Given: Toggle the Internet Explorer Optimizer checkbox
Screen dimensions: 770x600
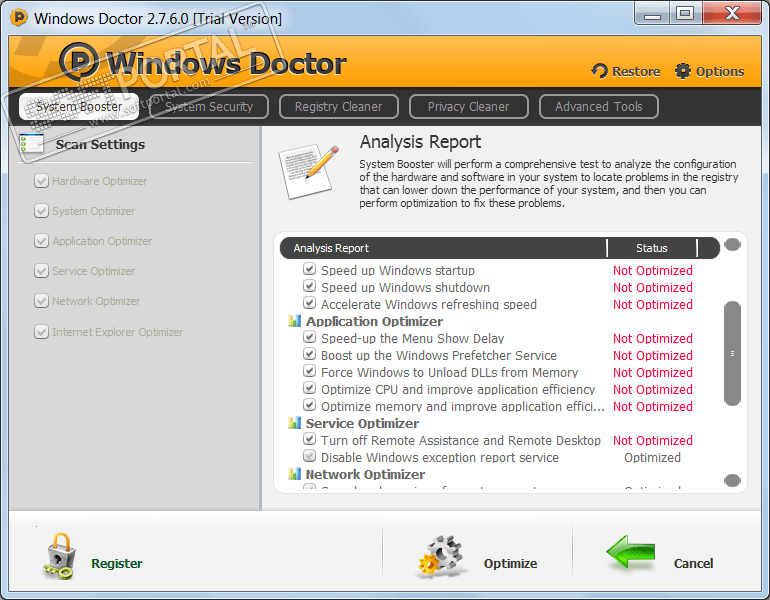Looking at the screenshot, I should [x=41, y=331].
